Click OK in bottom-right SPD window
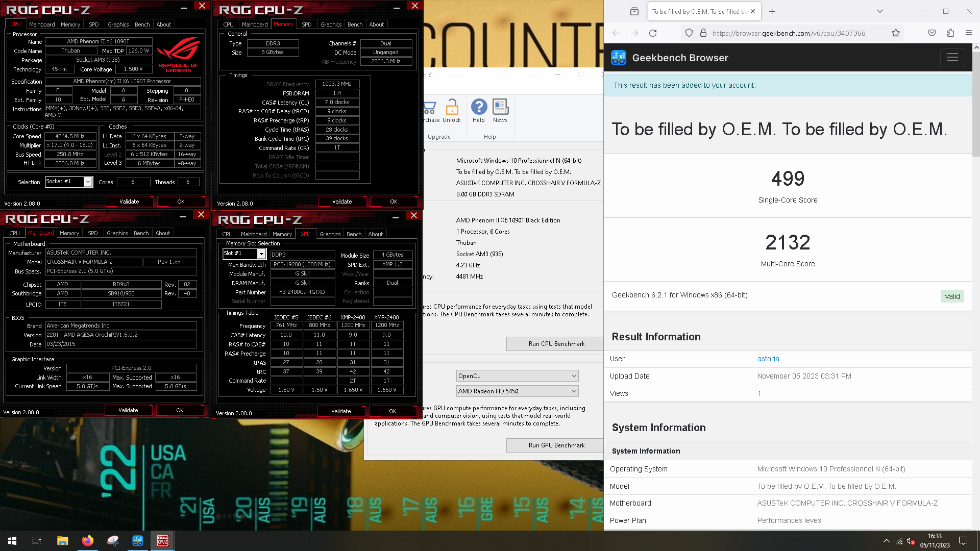The width and height of the screenshot is (980, 551). 393,411
